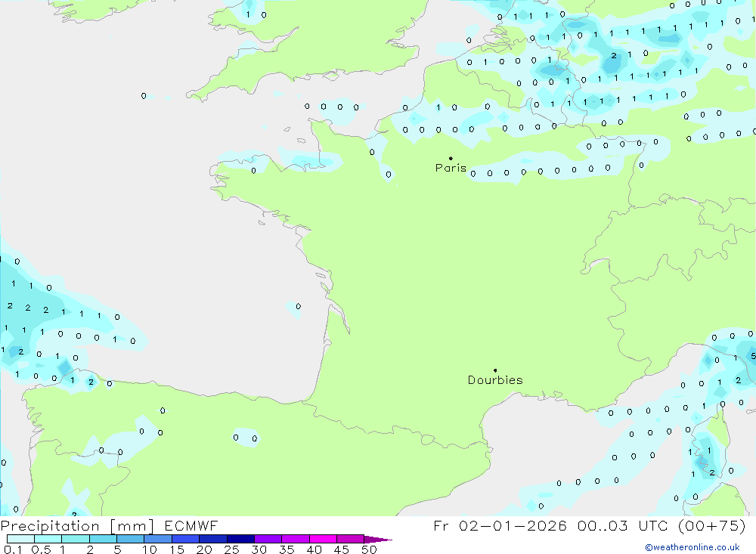
Task: Click the legend value label 0.1
Action: pos(13,549)
